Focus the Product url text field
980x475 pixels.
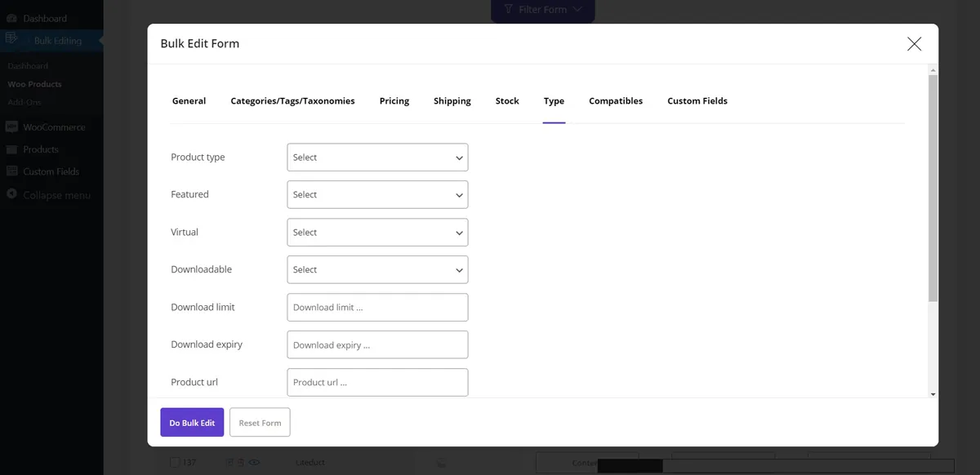377,383
